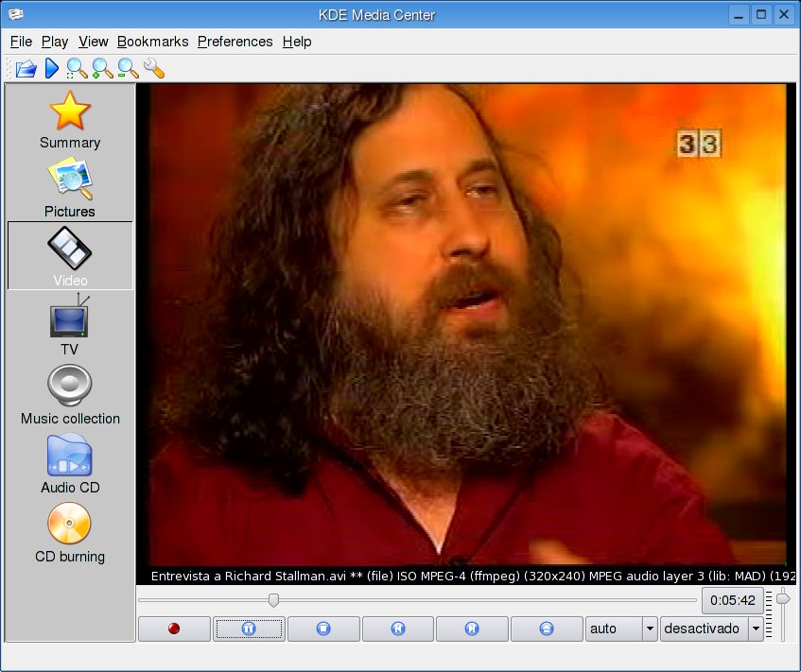
Task: Open the auto combo box
Action: pyautogui.click(x=620, y=629)
